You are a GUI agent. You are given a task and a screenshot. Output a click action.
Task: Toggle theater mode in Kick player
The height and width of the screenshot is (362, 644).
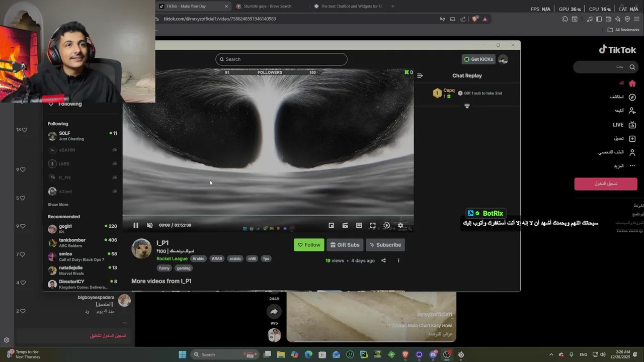coord(359,225)
